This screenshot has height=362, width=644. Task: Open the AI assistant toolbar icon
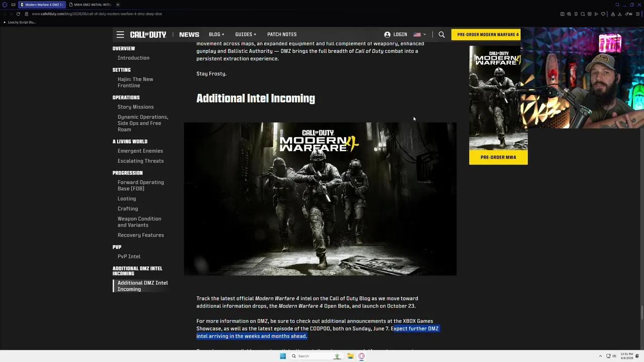click(629, 14)
